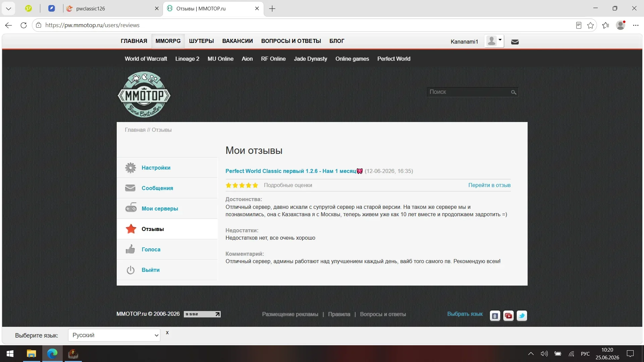
Task: Click Перейти в отзыв link
Action: [x=489, y=185]
